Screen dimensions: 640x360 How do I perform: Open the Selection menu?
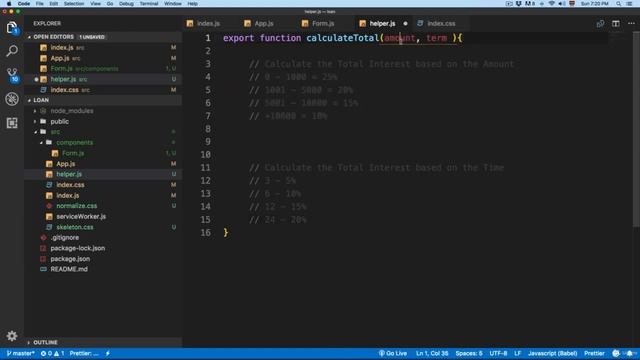point(74,4)
